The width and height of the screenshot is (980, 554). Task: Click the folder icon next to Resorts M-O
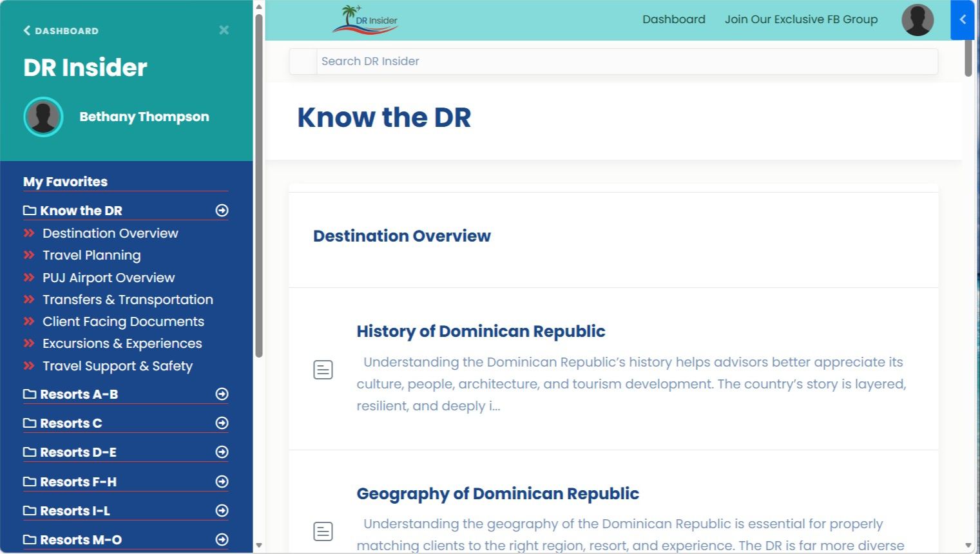coord(30,540)
